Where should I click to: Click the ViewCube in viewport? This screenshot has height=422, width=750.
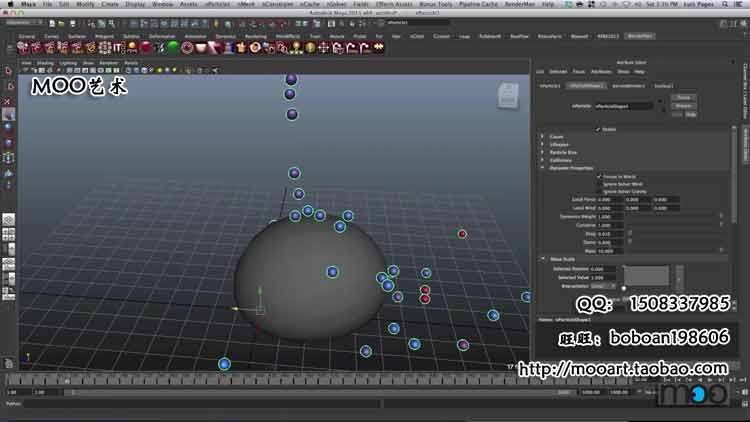click(508, 95)
